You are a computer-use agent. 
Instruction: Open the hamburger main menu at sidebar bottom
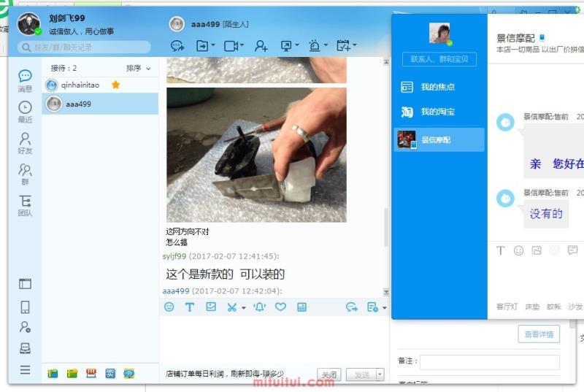click(x=25, y=369)
